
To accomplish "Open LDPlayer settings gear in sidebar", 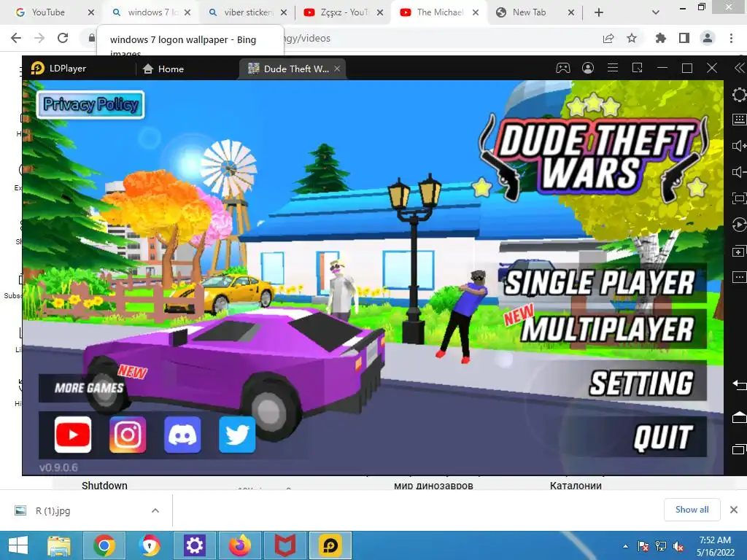I will pyautogui.click(x=740, y=95).
